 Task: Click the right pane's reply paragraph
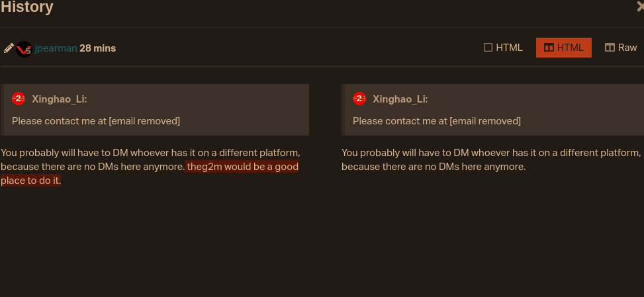click(x=491, y=159)
